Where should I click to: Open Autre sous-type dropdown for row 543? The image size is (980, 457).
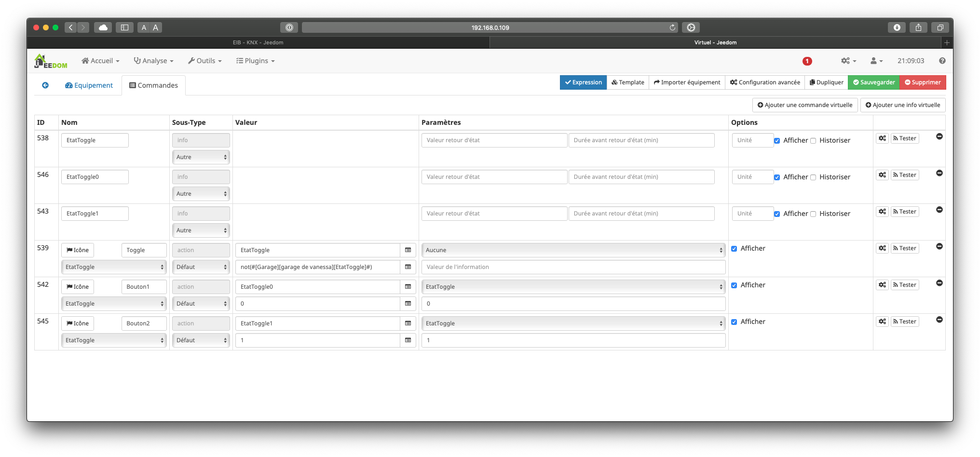(x=201, y=230)
